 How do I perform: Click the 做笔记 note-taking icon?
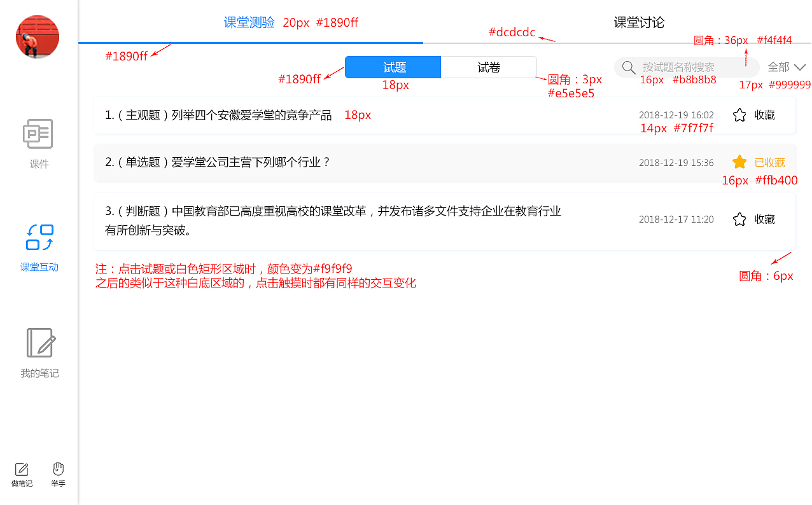click(21, 469)
